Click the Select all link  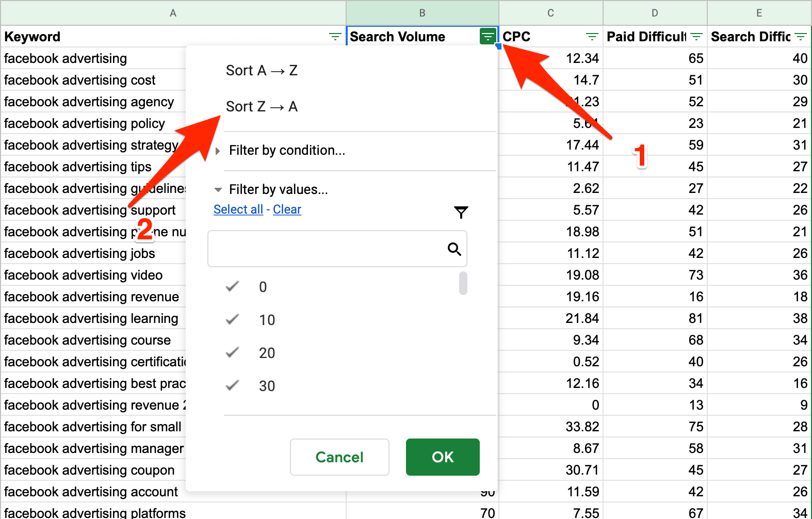pyautogui.click(x=238, y=209)
